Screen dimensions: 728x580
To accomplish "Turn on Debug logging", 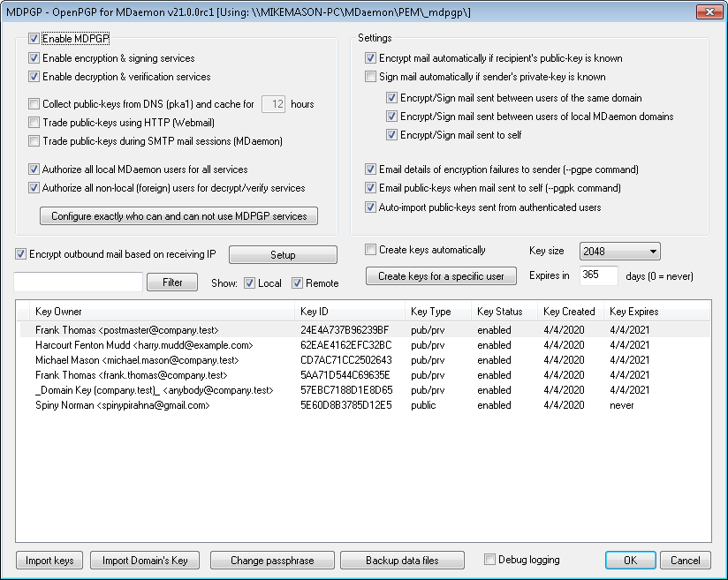I will (490, 560).
